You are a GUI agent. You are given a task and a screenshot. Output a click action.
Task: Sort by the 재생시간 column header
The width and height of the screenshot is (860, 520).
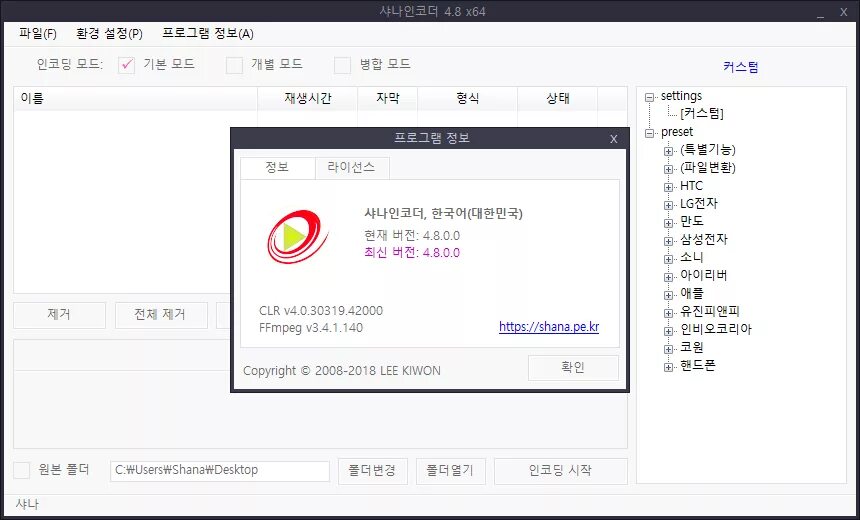308,99
